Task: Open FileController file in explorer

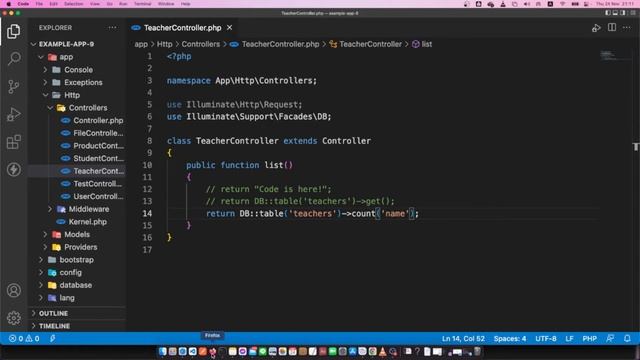Action: pyautogui.click(x=77, y=133)
